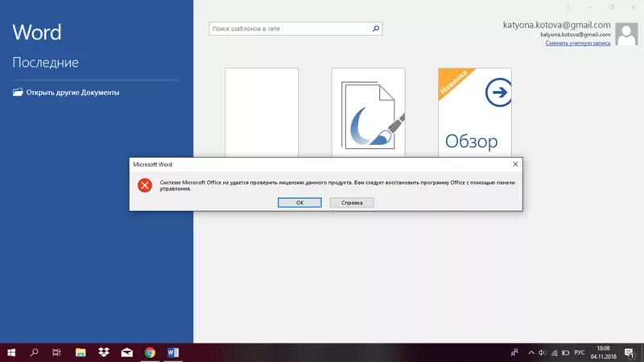Open File Explorer from the taskbar
This screenshot has height=362, width=644.
coord(80,352)
